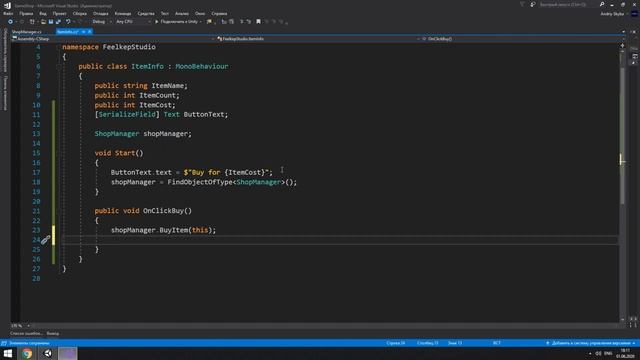The height and width of the screenshot is (360, 640).
Task: Open the Правка menu
Action: click(x=26, y=13)
